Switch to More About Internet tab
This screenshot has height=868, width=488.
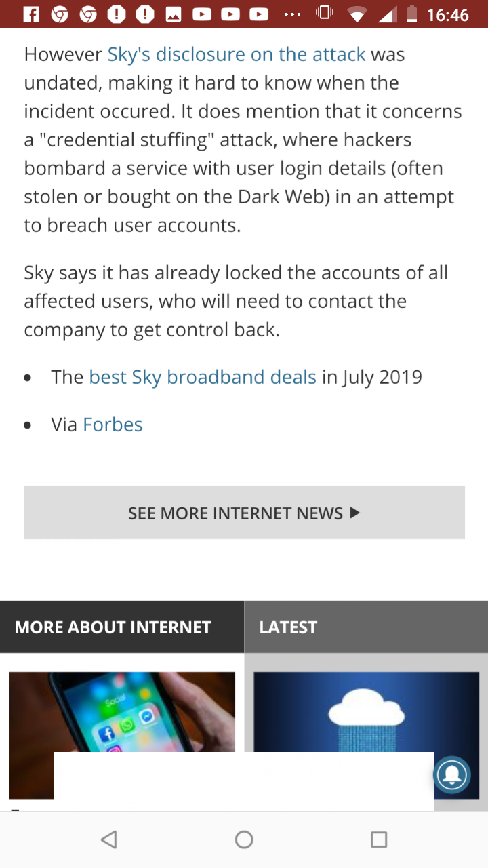pyautogui.click(x=113, y=627)
